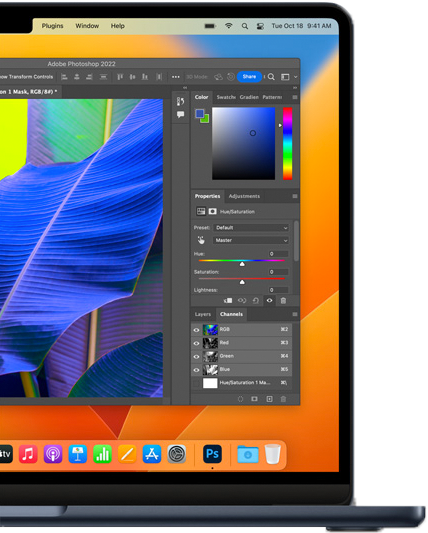Click the color picker gradient field
428x533 pixels.
243,143
